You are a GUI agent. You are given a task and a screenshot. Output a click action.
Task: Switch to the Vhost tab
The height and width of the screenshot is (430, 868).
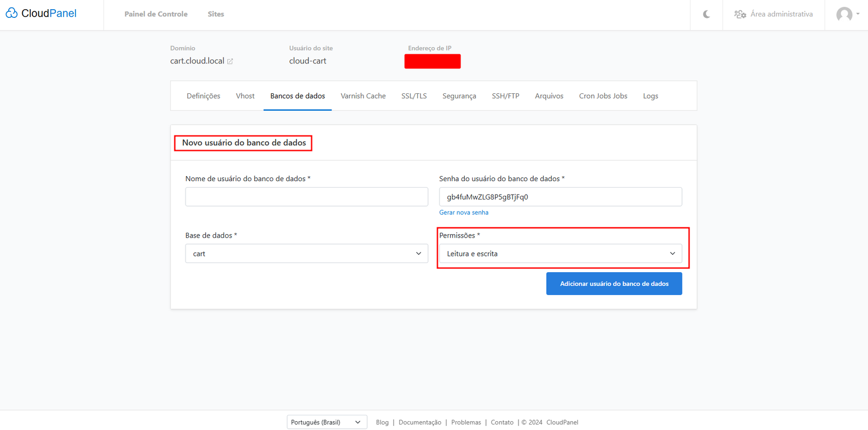pyautogui.click(x=245, y=96)
